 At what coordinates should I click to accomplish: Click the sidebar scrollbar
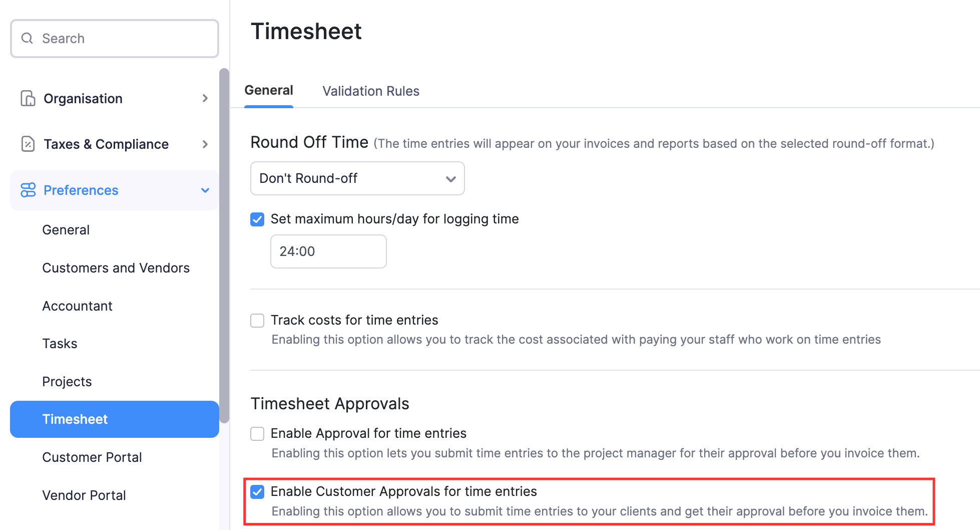click(x=224, y=245)
